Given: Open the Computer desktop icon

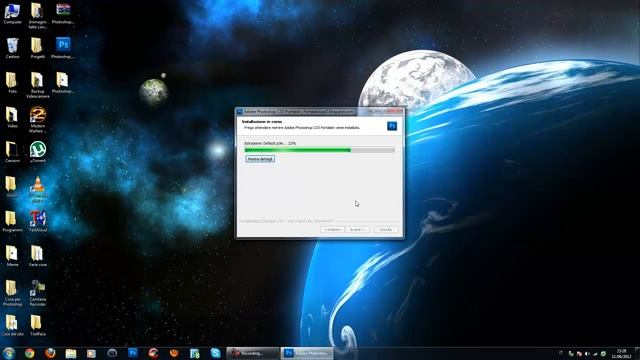Looking at the screenshot, I should point(12,13).
